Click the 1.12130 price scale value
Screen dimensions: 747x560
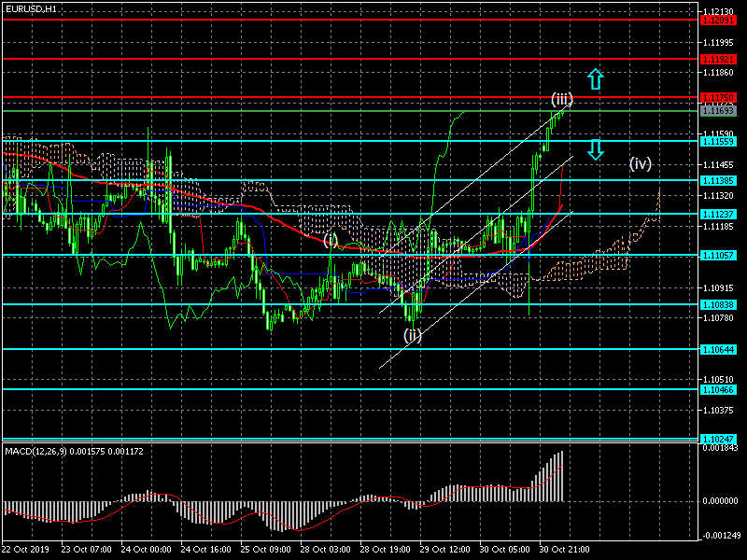[x=718, y=11]
